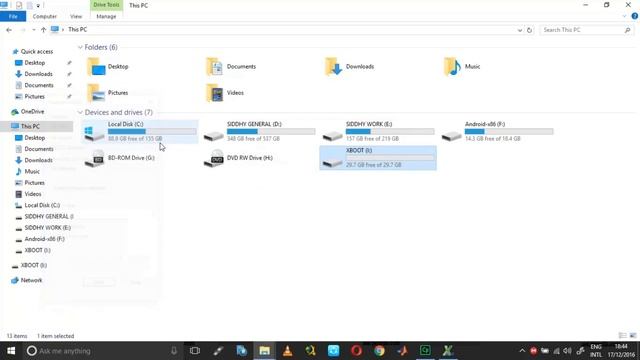Switch to large icons view layout icon
The width and height of the screenshot is (640, 360).
tap(633, 336)
